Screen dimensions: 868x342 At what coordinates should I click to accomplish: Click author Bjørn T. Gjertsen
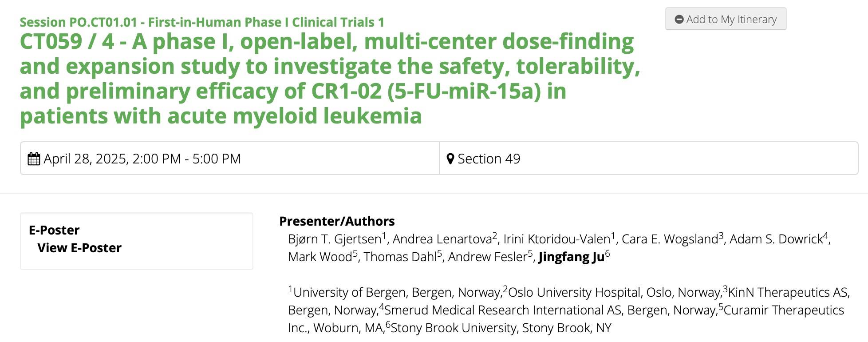point(335,239)
